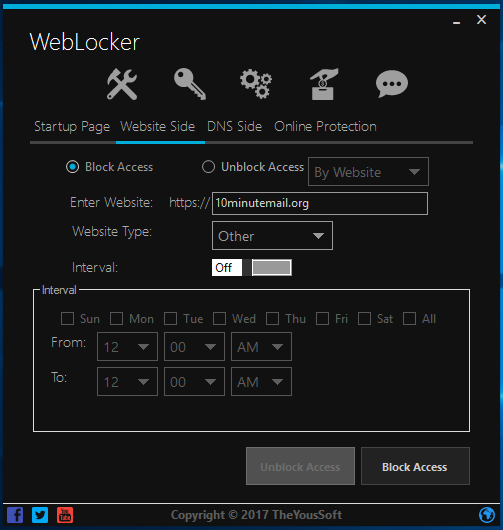Select the Unblock Access radio button
The image size is (503, 530).
[208, 167]
